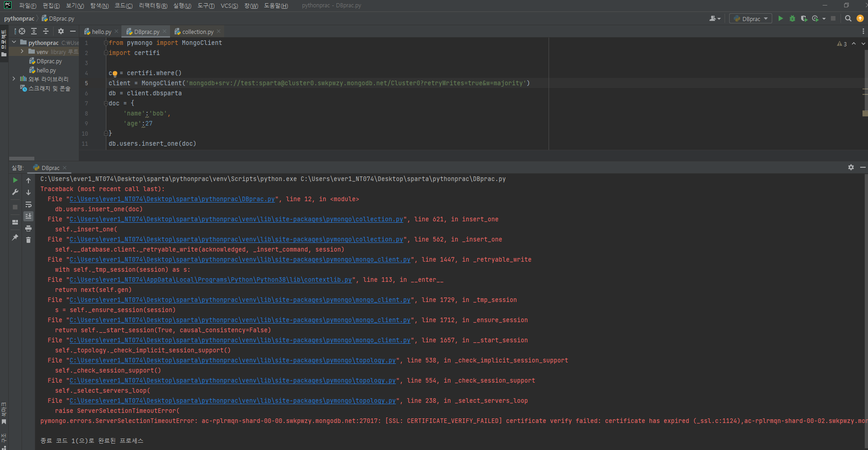
Task: Run DBprac with the green toolbar play button
Action: (x=780, y=18)
